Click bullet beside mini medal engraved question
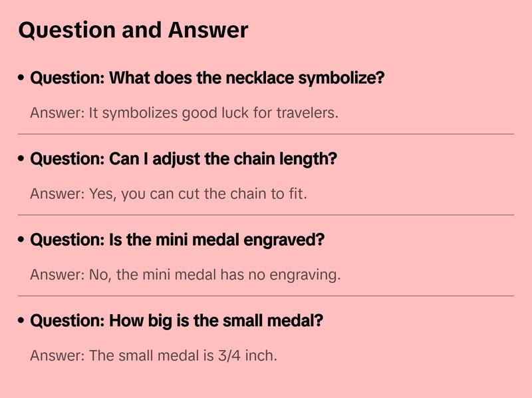 (x=22, y=240)
